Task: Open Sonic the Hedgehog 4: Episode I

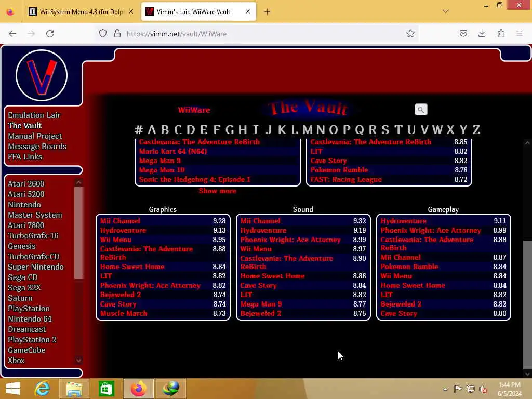Action: tap(194, 179)
